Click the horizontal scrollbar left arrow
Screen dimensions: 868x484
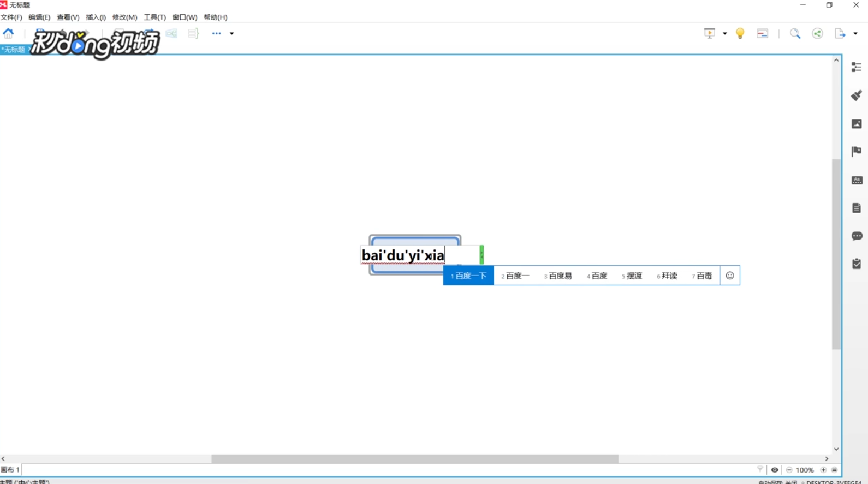[3, 459]
